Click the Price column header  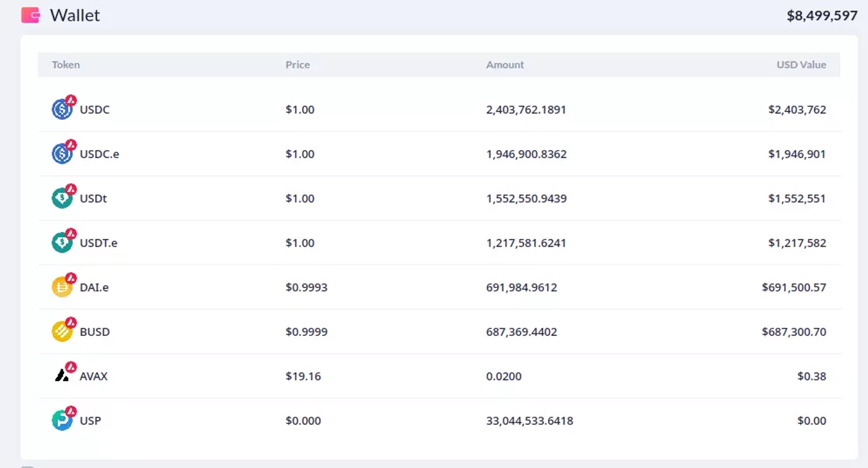pos(297,65)
